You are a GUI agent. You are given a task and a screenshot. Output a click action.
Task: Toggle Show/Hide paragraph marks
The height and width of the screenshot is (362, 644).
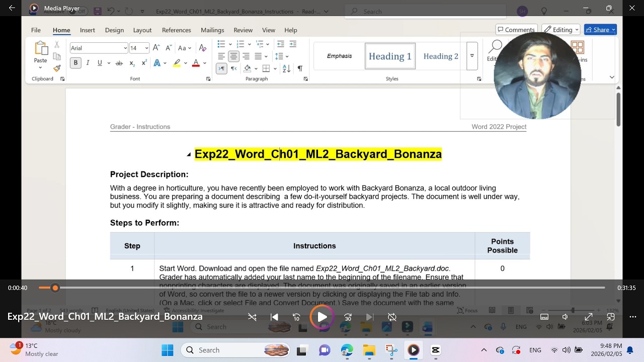point(300,68)
